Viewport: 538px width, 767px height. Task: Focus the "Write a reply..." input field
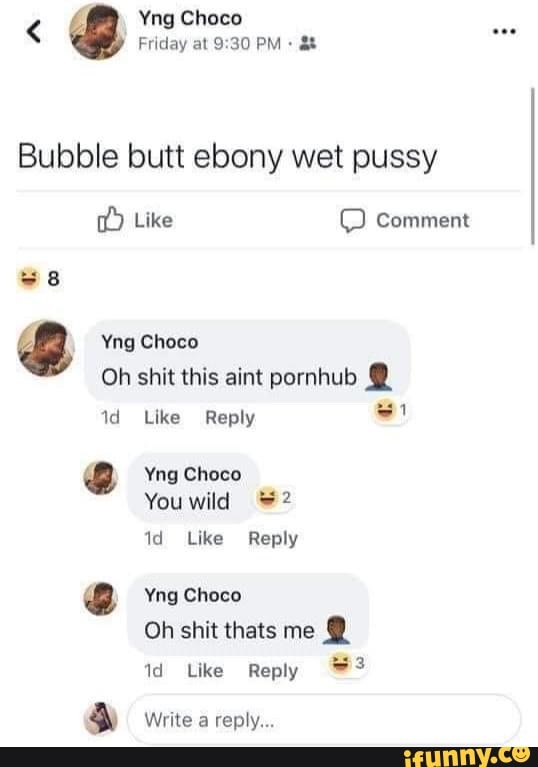pos(324,720)
